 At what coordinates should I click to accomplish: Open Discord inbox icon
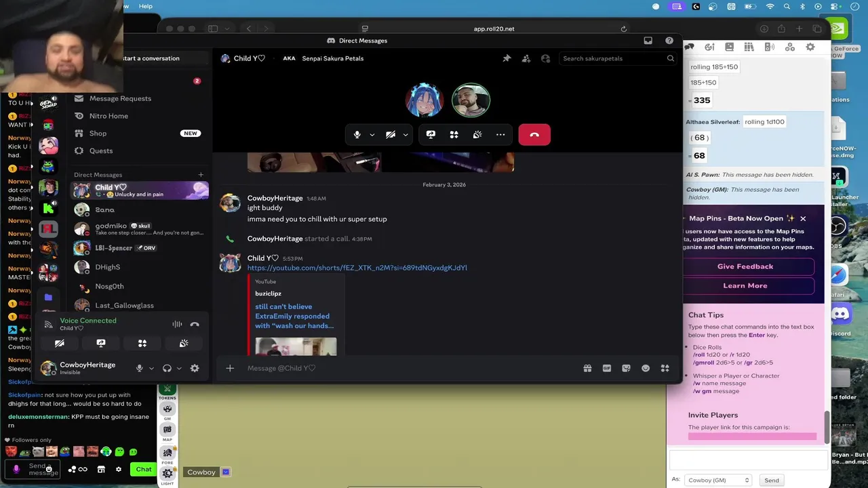click(x=648, y=41)
